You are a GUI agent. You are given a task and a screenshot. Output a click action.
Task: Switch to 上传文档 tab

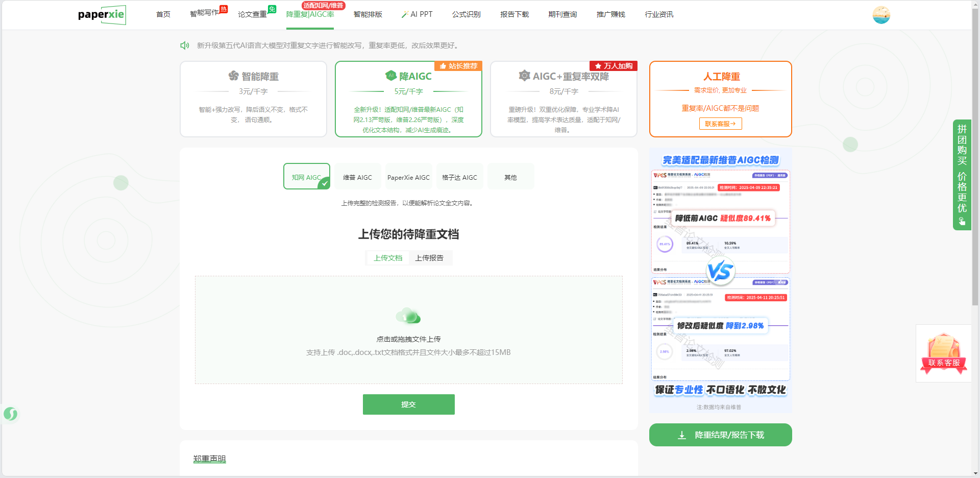[388, 258]
